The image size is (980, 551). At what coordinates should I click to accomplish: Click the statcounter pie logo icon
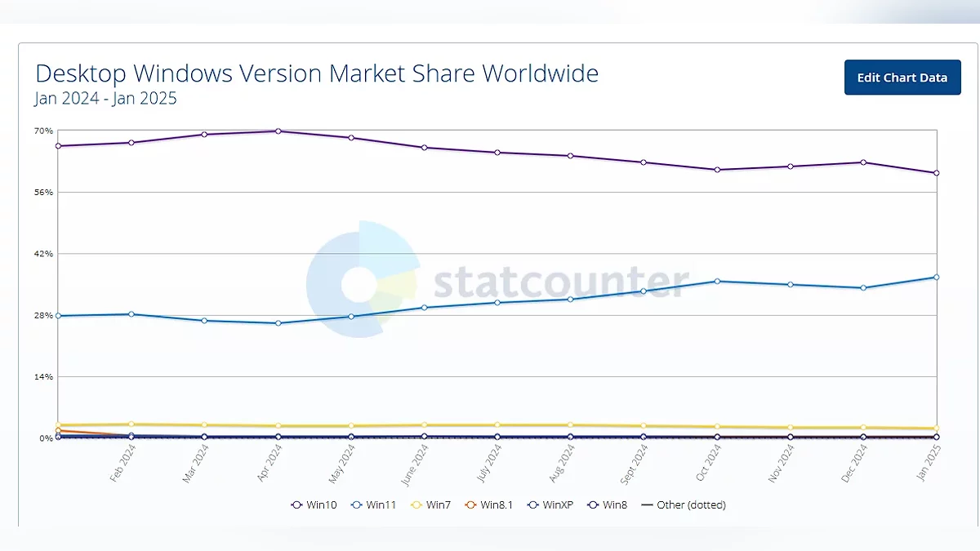[x=362, y=279]
